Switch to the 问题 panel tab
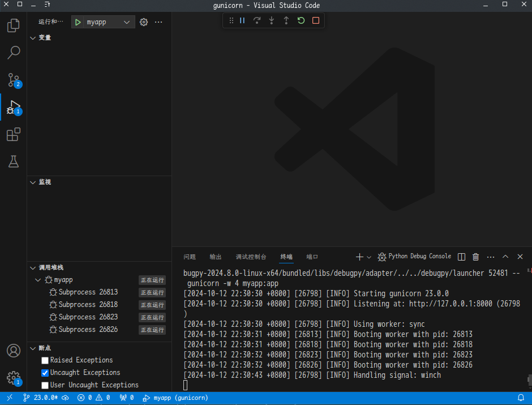This screenshot has width=532, height=405. (190, 257)
